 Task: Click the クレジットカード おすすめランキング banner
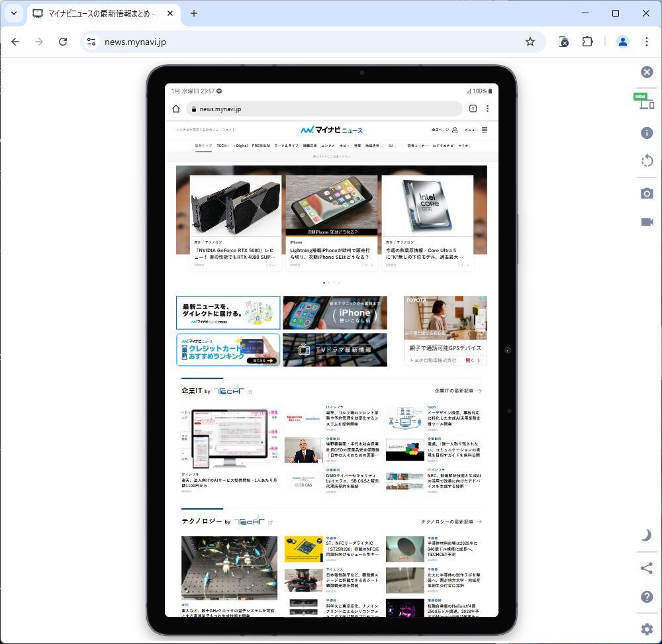pyautogui.click(x=228, y=350)
